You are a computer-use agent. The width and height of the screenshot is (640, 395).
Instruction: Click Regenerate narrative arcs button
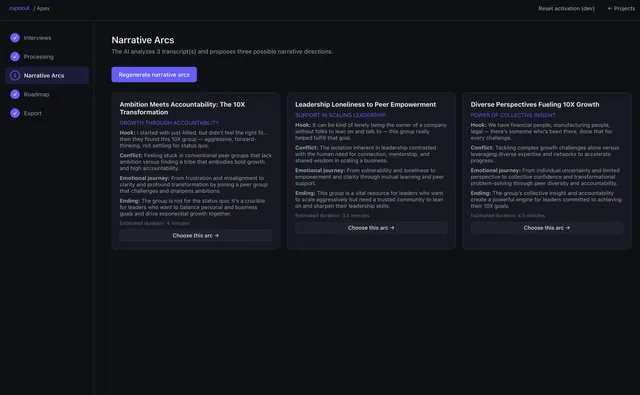tap(154, 75)
